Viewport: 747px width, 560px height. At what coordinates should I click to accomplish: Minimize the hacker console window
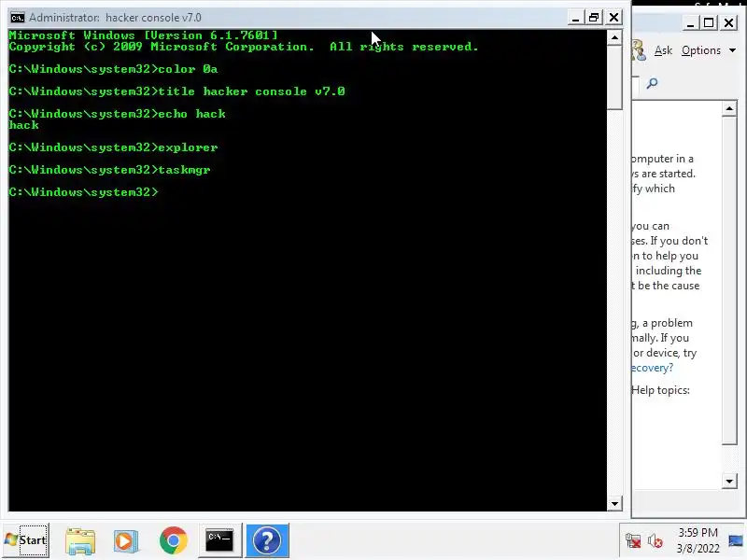point(575,18)
